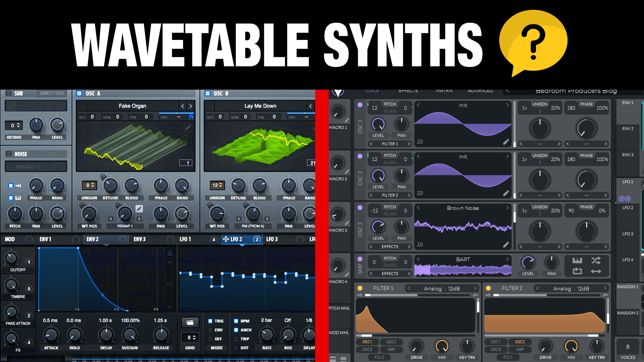Screen dimensions: 644x362
Task: Click the sampler random shuffle icon
Action: point(596,260)
